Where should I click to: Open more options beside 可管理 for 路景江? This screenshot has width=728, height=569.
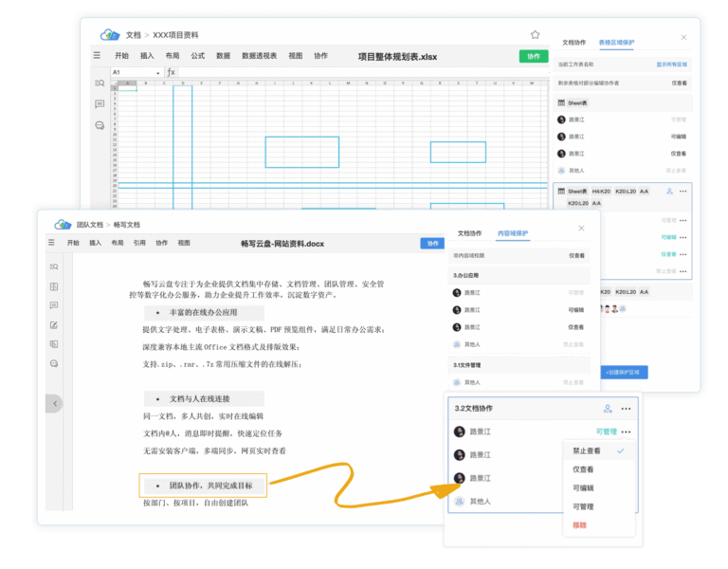pyautogui.click(x=626, y=432)
